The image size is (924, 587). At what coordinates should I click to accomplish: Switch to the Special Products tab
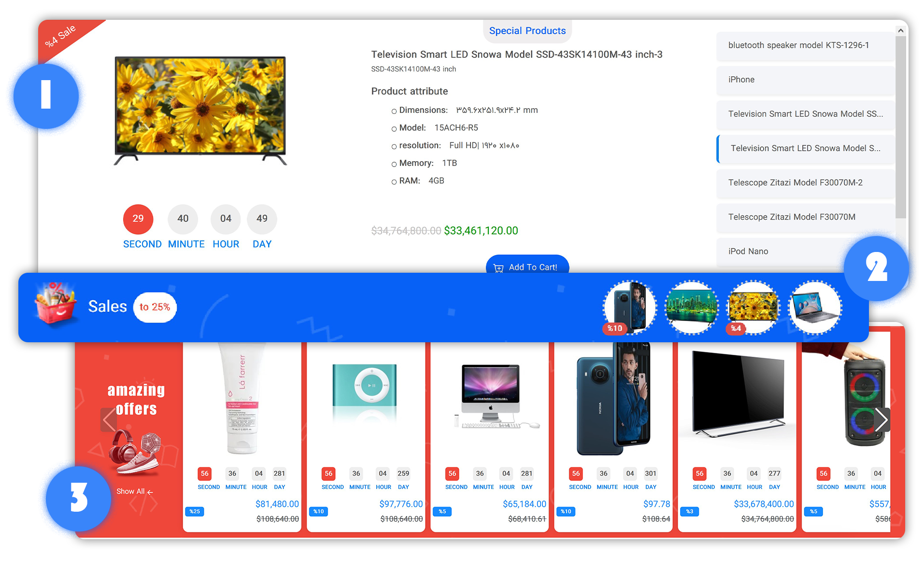pos(527,30)
